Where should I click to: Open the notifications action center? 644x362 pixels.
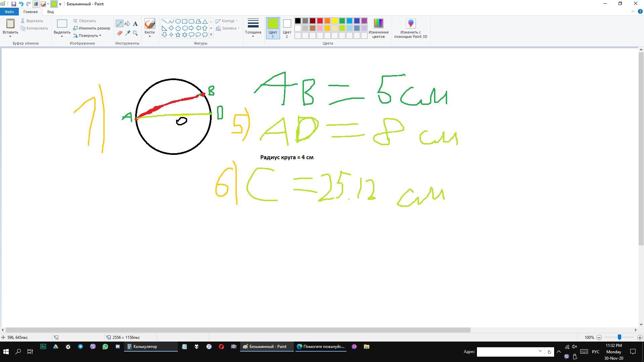633,352
